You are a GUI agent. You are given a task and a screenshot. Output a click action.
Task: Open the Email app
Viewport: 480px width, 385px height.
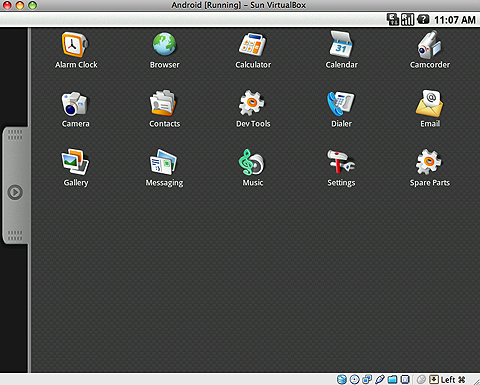pyautogui.click(x=430, y=109)
